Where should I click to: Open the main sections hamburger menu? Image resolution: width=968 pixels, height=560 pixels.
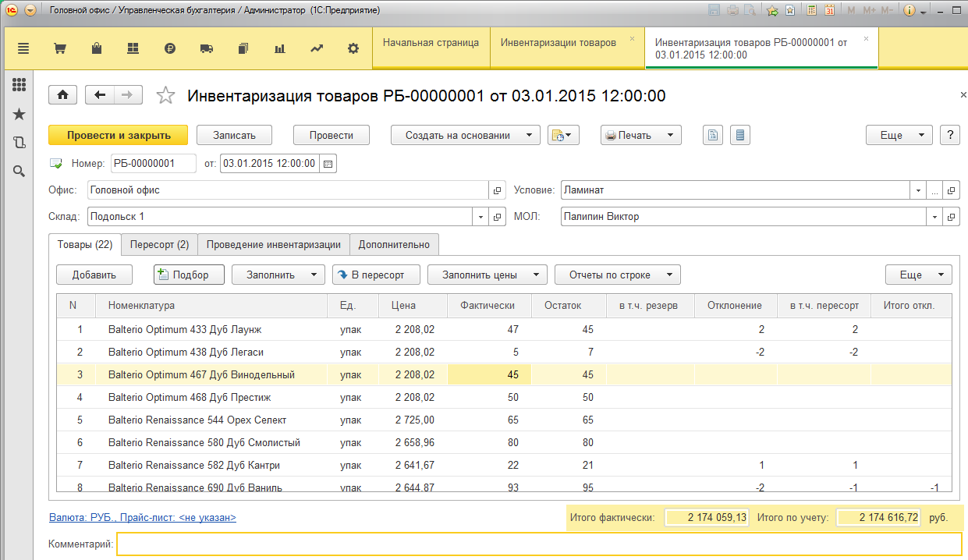[x=23, y=48]
